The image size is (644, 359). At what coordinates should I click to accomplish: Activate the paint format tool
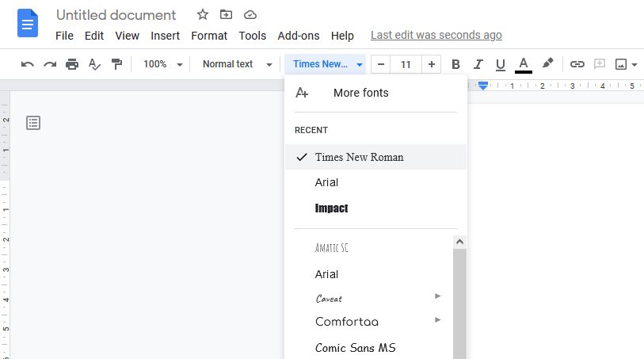(x=116, y=64)
